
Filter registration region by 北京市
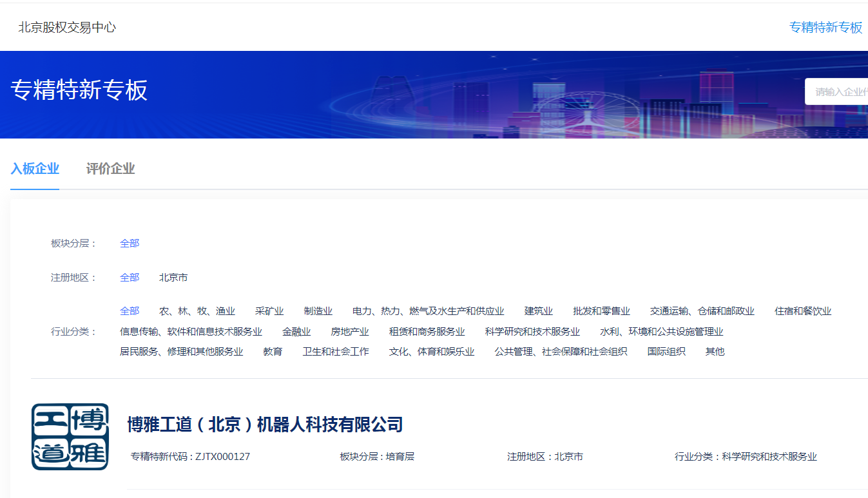coord(173,278)
